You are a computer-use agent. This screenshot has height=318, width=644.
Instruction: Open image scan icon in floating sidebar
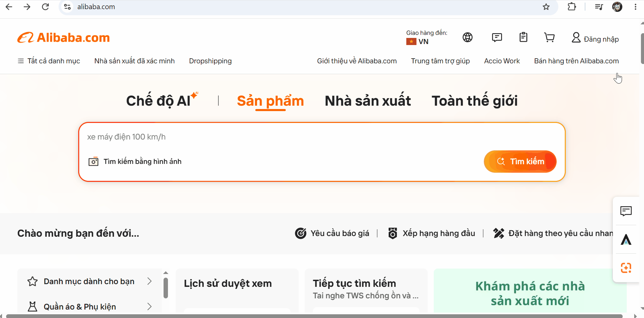[626, 268]
